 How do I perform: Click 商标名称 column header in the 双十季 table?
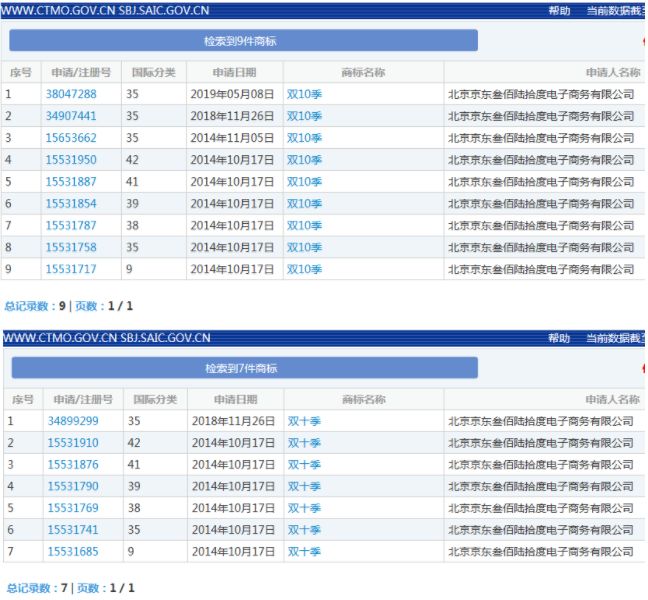[x=364, y=400]
